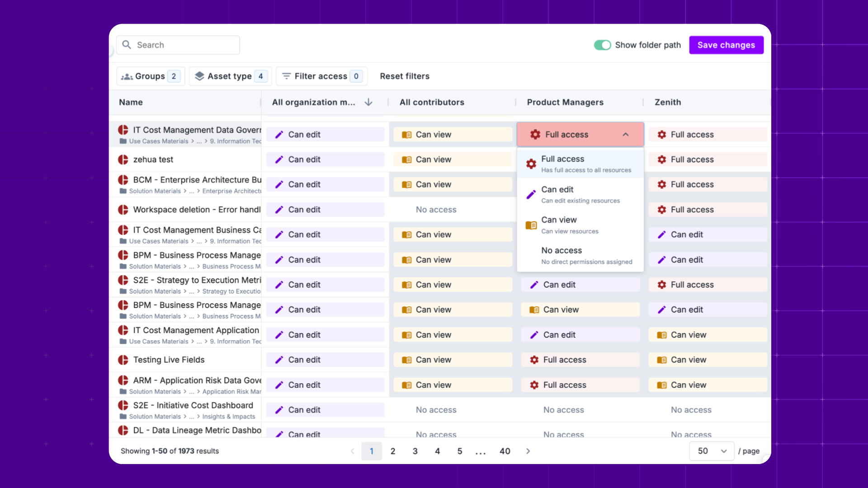Click Reset filters link
Image resolution: width=868 pixels, height=488 pixels.
405,76
